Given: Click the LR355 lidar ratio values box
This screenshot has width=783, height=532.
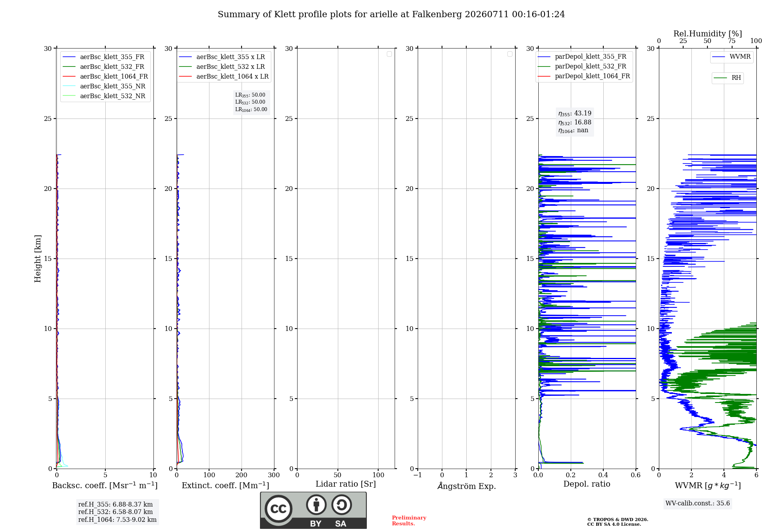Looking at the screenshot, I should 251,102.
